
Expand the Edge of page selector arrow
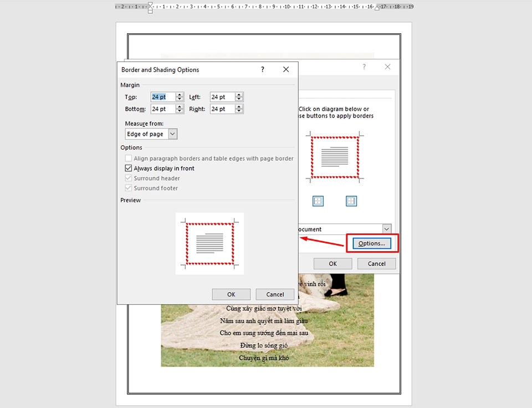pos(172,134)
